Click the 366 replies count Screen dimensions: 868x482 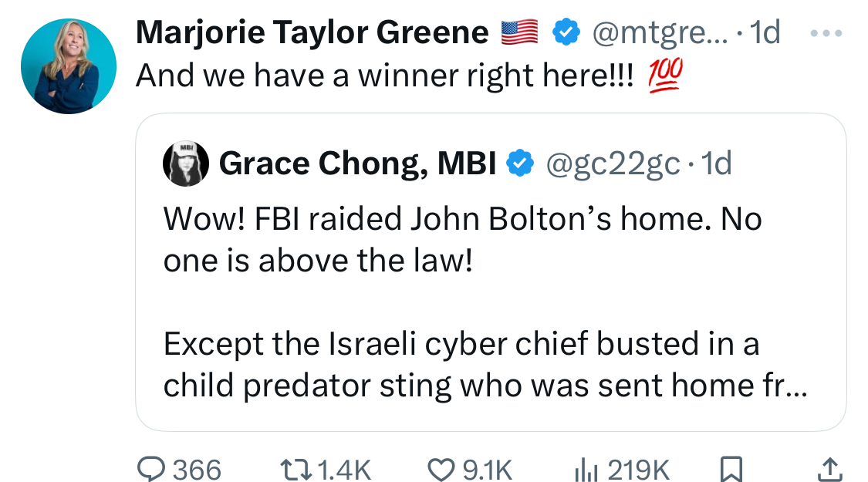coord(195,468)
